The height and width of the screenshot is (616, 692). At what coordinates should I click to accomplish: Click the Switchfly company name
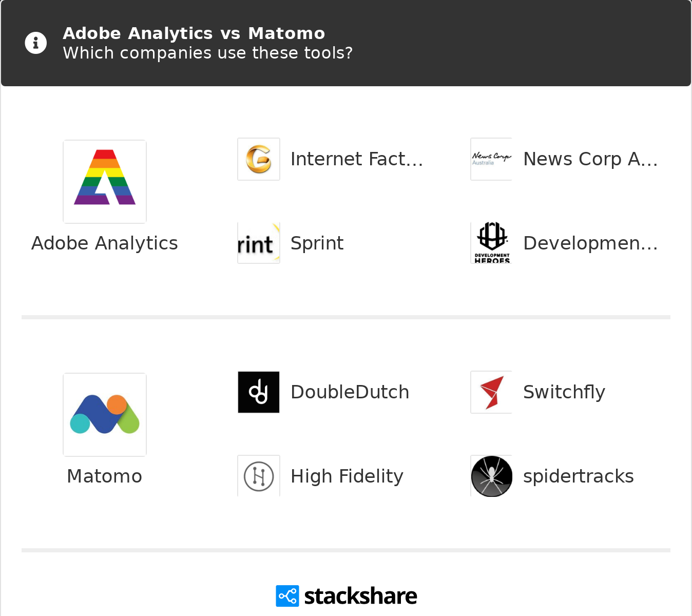click(564, 392)
